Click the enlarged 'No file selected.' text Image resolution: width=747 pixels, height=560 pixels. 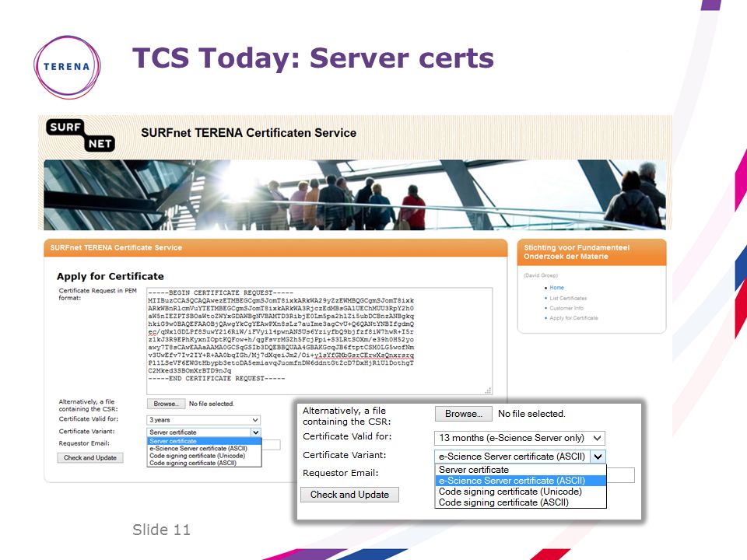531,414
